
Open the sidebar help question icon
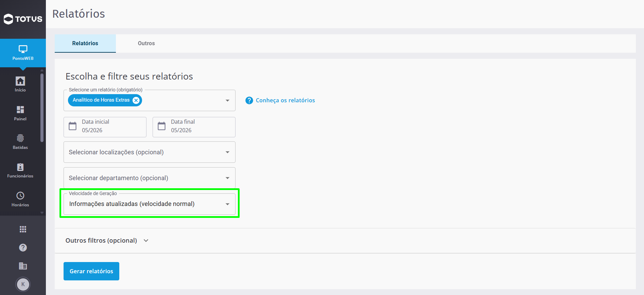23,247
